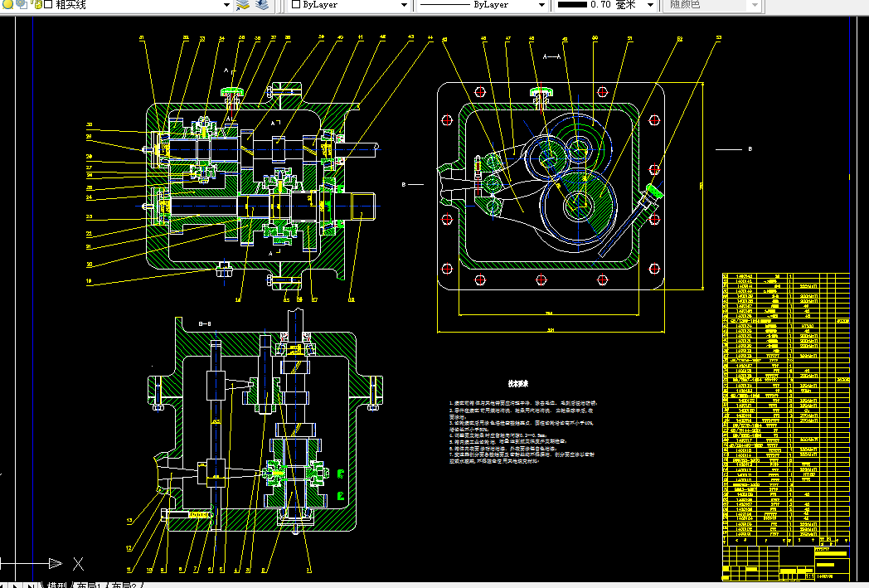This screenshot has width=869, height=588.
Task: Switch to the 布局2 layout tab
Action: (x=124, y=585)
